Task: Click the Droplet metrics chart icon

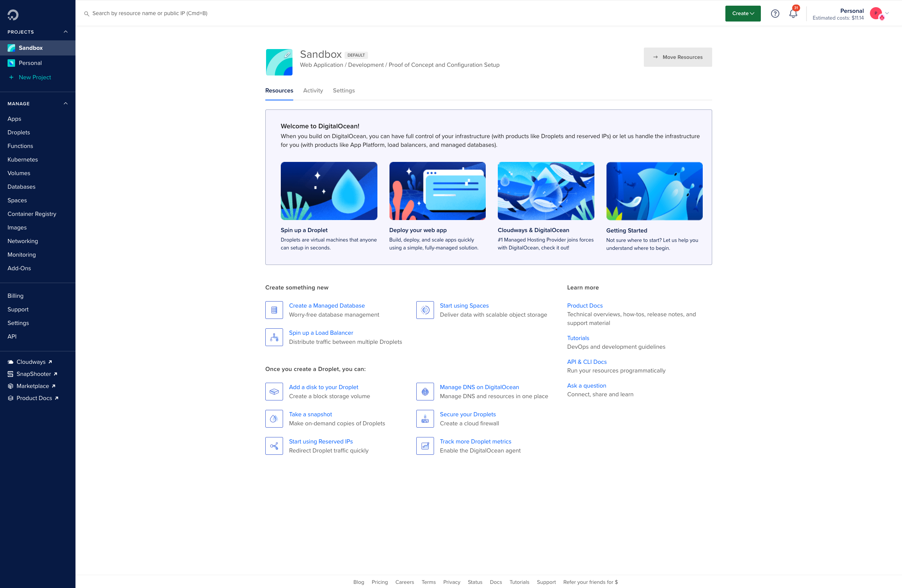Action: click(x=425, y=446)
